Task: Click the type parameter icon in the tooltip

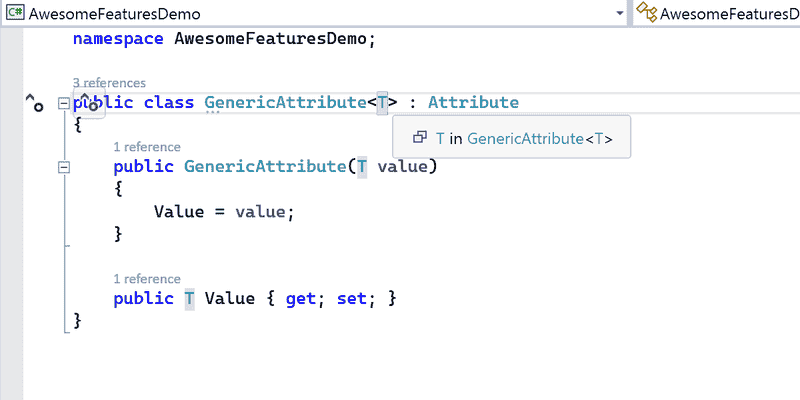Action: tap(419, 137)
